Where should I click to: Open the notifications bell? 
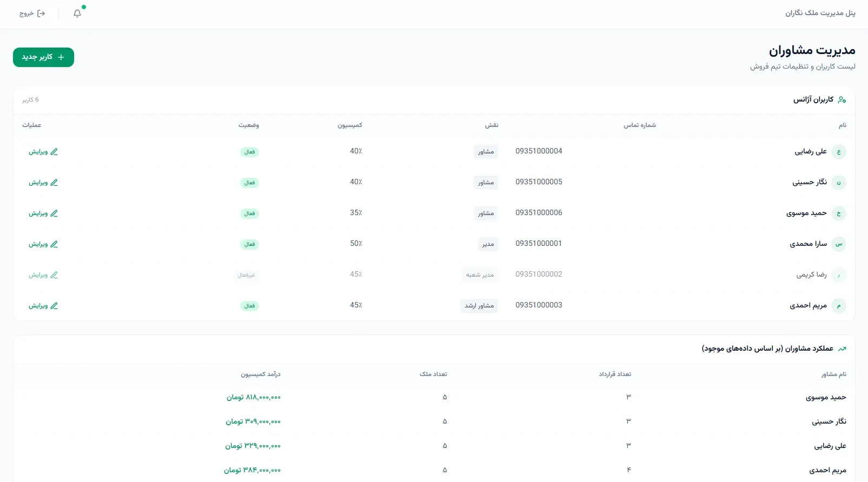[77, 14]
